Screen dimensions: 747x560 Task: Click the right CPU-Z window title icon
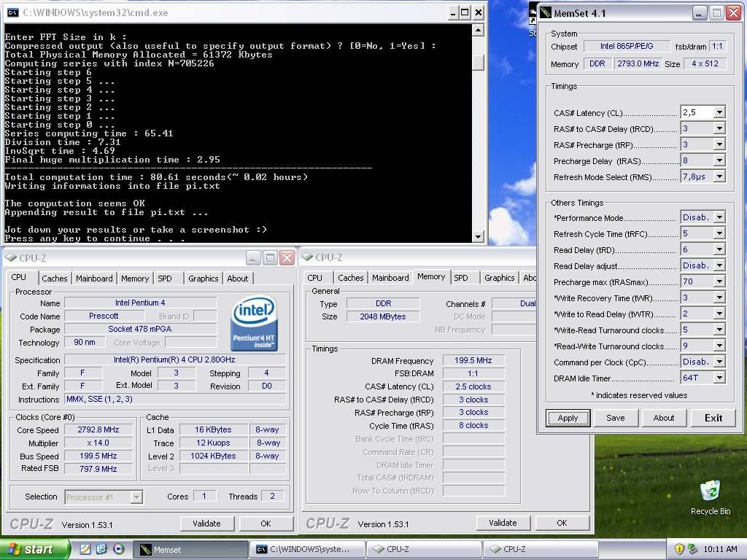point(307,257)
